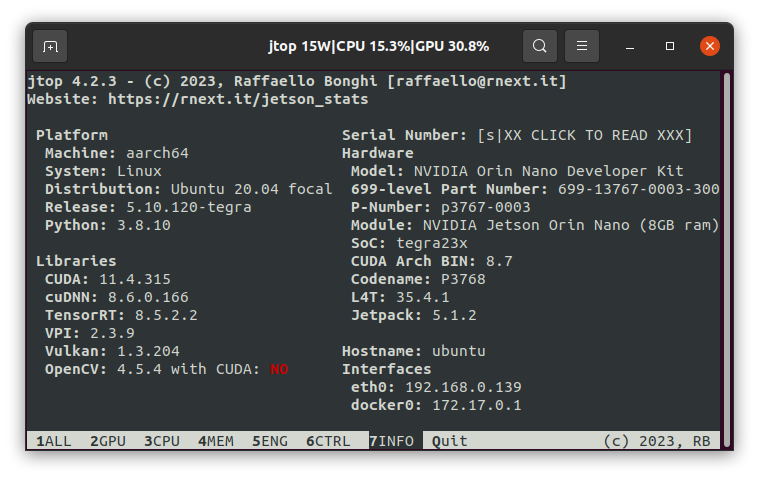This screenshot has height=479, width=759.
Task: Click the 'Machine: aarch64' line
Action: click(x=117, y=153)
